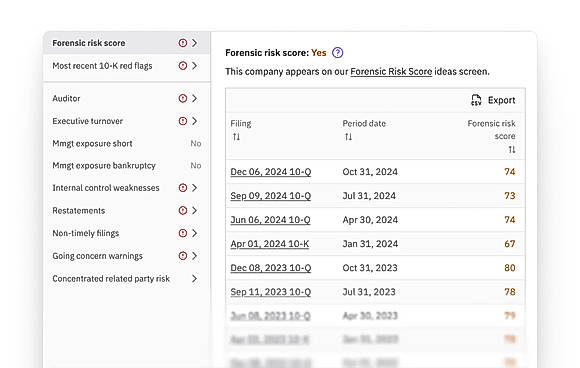Click the Jul 31, 2024 period date

coord(369,196)
